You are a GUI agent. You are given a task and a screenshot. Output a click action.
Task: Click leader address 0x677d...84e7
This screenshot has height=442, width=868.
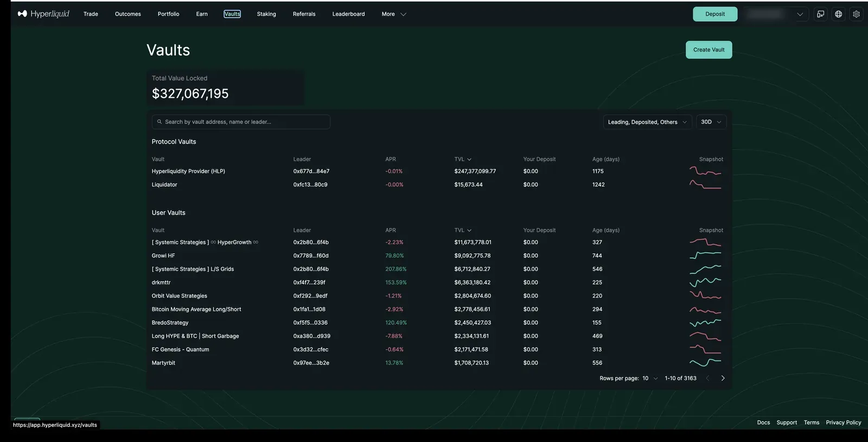click(311, 171)
